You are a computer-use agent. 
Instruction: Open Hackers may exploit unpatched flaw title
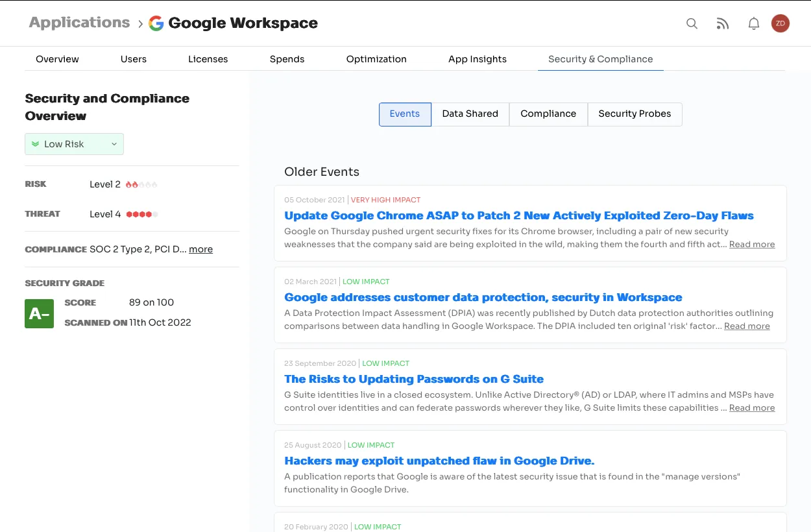[x=439, y=461]
